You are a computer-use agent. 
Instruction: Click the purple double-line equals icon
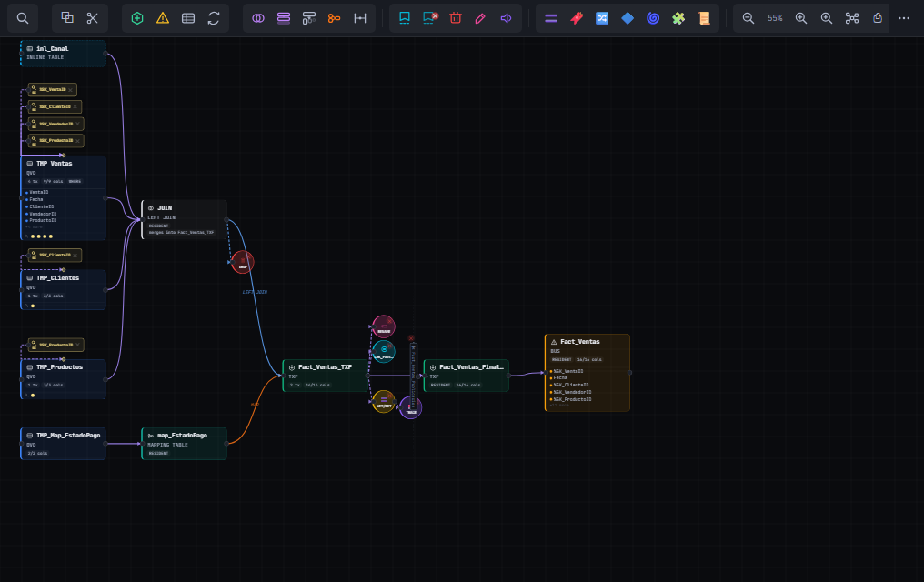551,18
